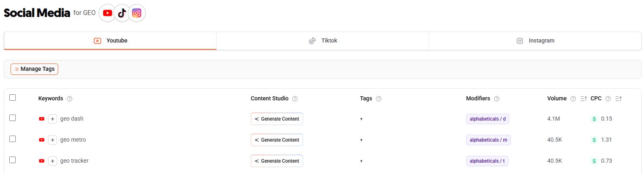Click the YouTube icon in geo metro row

tap(41, 140)
